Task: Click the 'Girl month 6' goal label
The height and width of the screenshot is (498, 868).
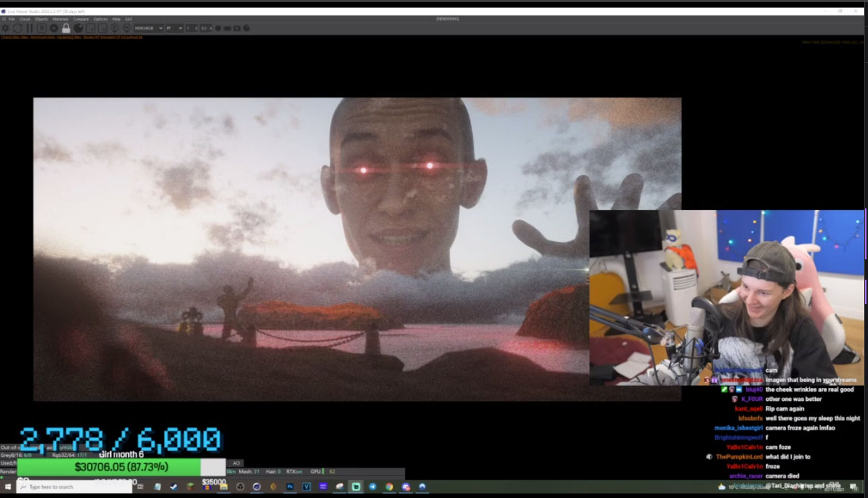Action: [121, 454]
